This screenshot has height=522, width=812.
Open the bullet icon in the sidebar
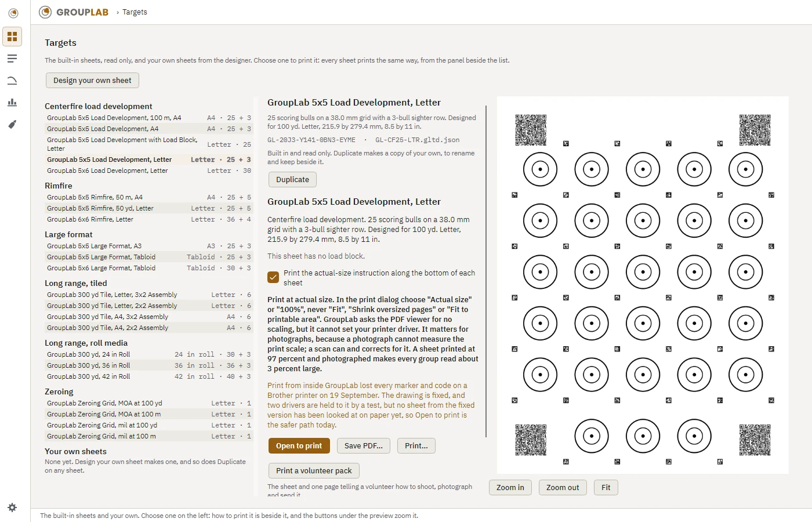tap(12, 125)
